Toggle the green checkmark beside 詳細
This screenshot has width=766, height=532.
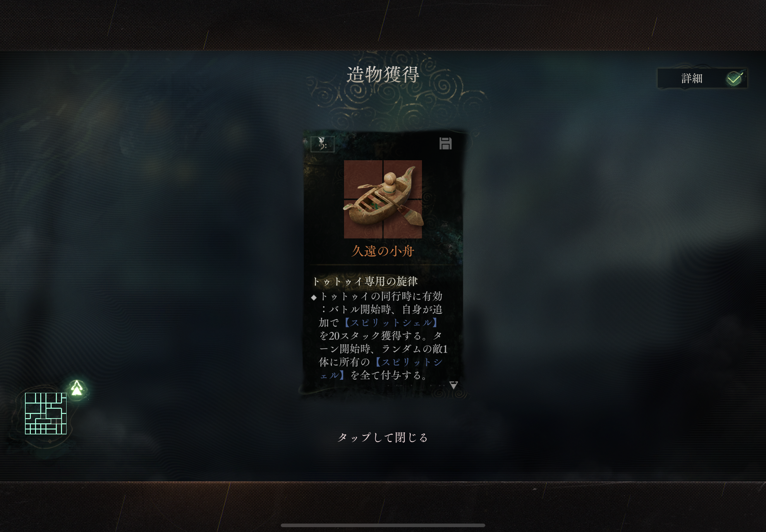(x=734, y=79)
